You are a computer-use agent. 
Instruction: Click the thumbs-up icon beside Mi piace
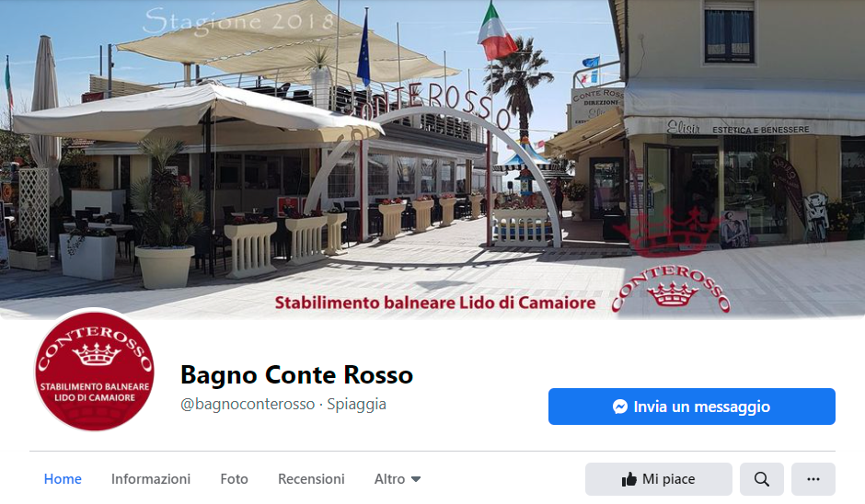tap(629, 479)
